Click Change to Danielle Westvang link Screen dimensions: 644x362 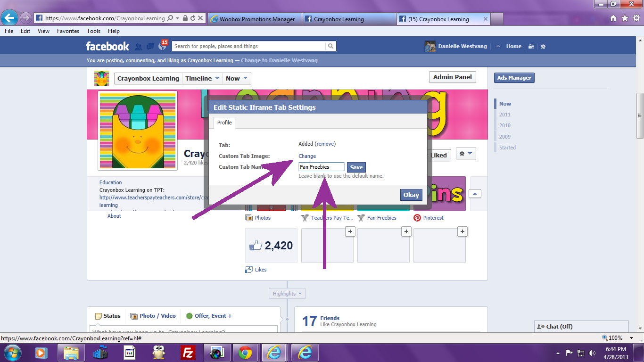click(x=279, y=60)
